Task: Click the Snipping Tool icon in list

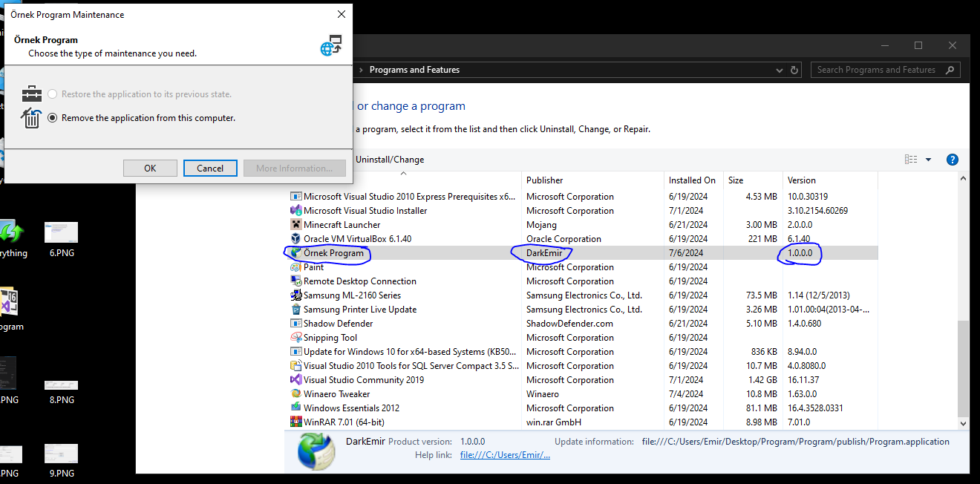Action: (296, 338)
